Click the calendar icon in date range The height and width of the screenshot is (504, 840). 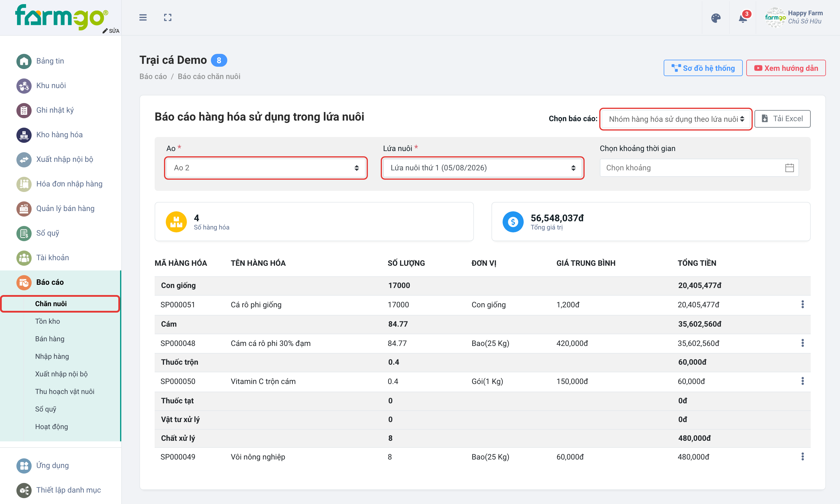tap(789, 168)
